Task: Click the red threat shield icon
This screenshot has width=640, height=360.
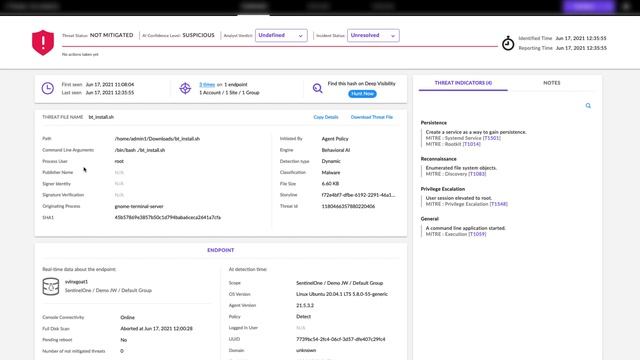Action: [43, 42]
